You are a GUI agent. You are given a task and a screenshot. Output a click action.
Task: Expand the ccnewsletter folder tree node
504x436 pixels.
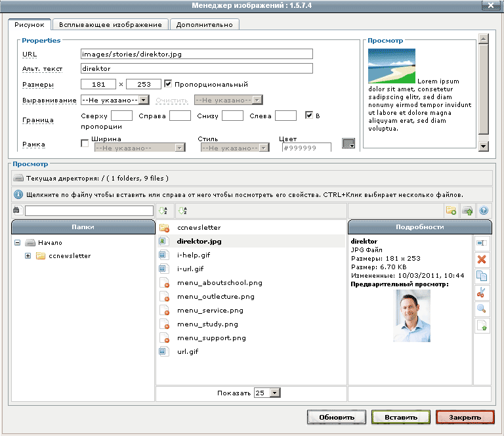(x=28, y=255)
